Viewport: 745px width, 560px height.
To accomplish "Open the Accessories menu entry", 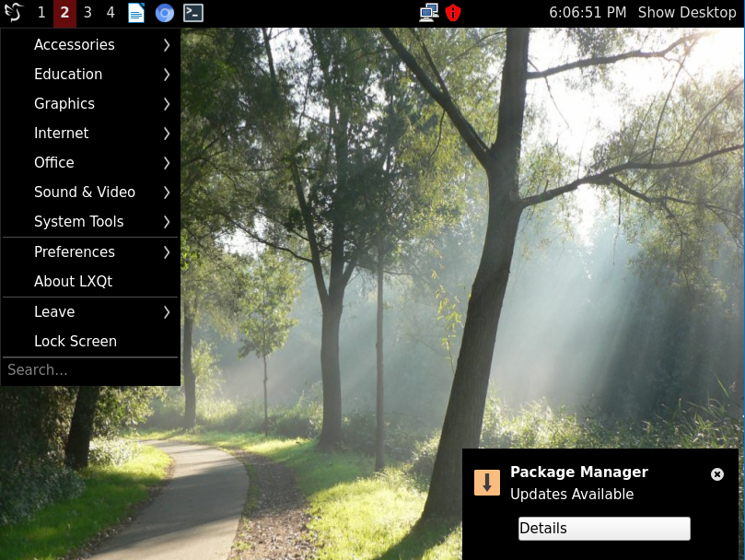I will point(90,45).
